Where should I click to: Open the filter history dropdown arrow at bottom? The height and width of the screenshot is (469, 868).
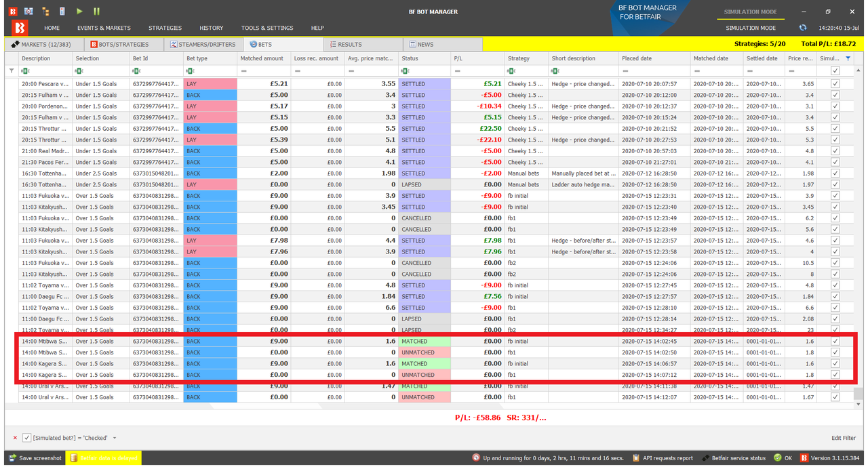tap(115, 438)
